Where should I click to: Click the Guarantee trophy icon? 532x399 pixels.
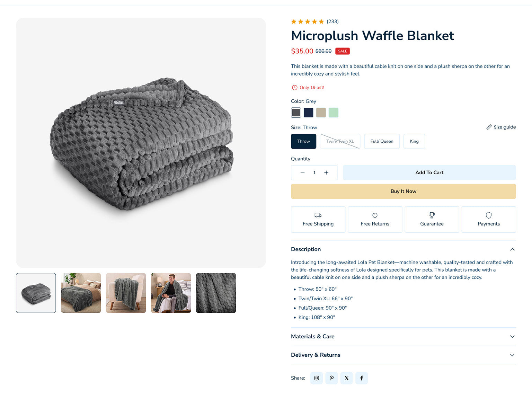pyautogui.click(x=432, y=215)
